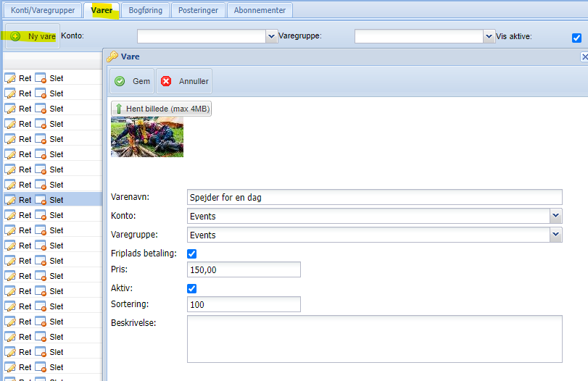Viewport: 588px width, 381px height.
Task: Toggle the Aktiv checkbox
Action: coord(192,288)
